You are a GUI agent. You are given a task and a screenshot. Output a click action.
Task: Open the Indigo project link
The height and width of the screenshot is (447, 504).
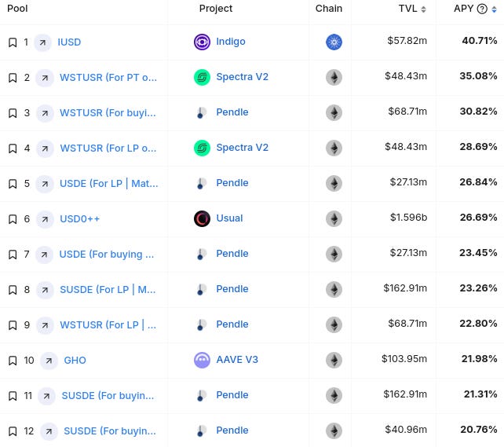click(231, 42)
